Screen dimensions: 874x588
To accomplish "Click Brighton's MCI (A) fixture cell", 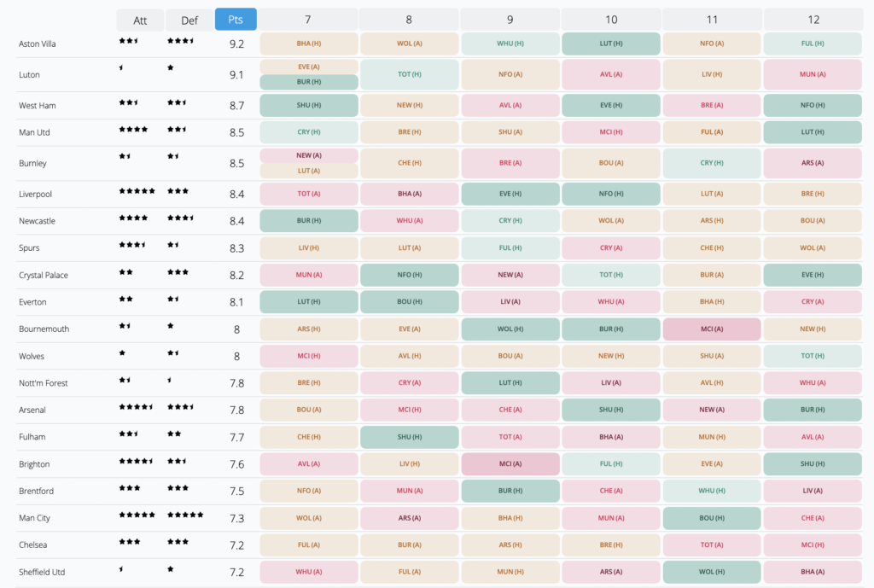I will point(510,463).
